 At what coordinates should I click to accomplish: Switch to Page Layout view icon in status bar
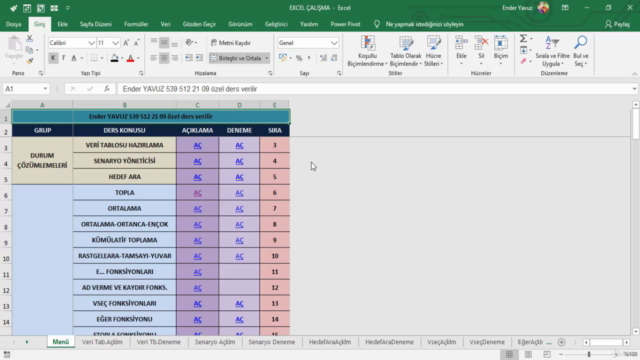click(x=528, y=354)
